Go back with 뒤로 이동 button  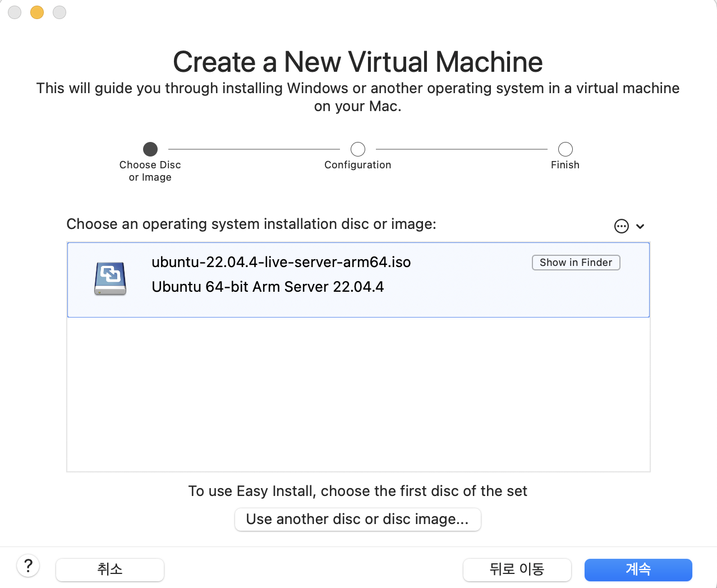517,569
